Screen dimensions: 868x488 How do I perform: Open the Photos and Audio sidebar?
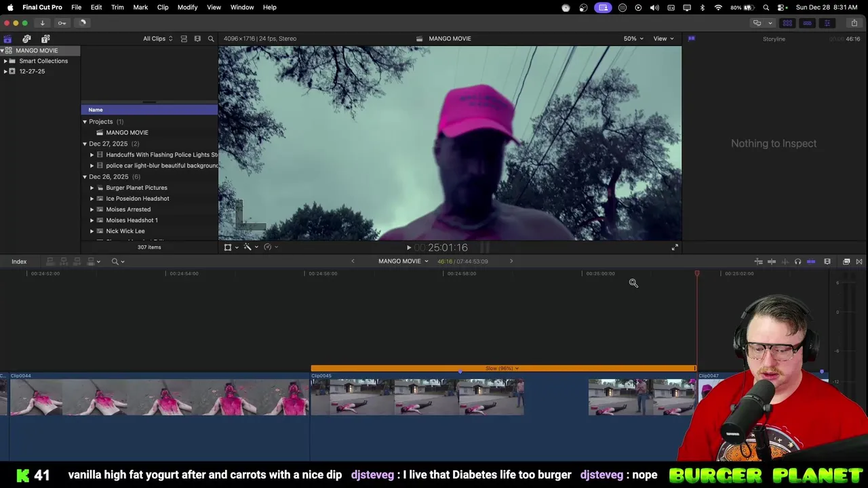[26, 39]
